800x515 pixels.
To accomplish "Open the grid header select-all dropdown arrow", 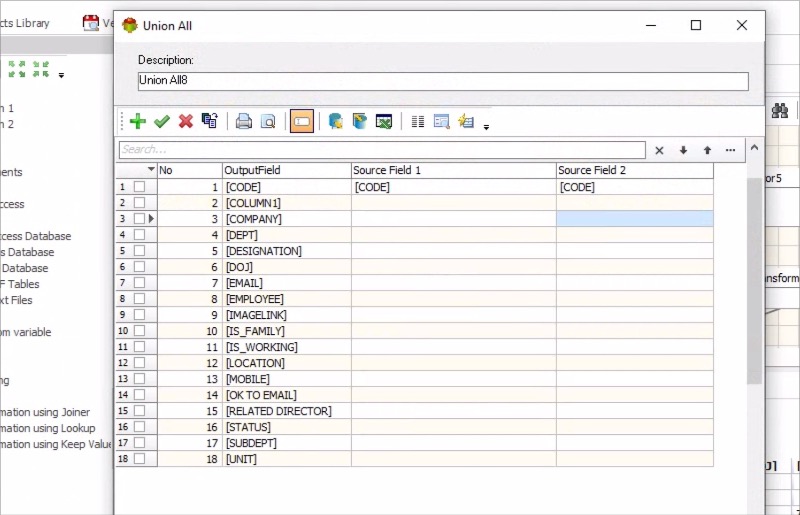I will click(x=151, y=169).
